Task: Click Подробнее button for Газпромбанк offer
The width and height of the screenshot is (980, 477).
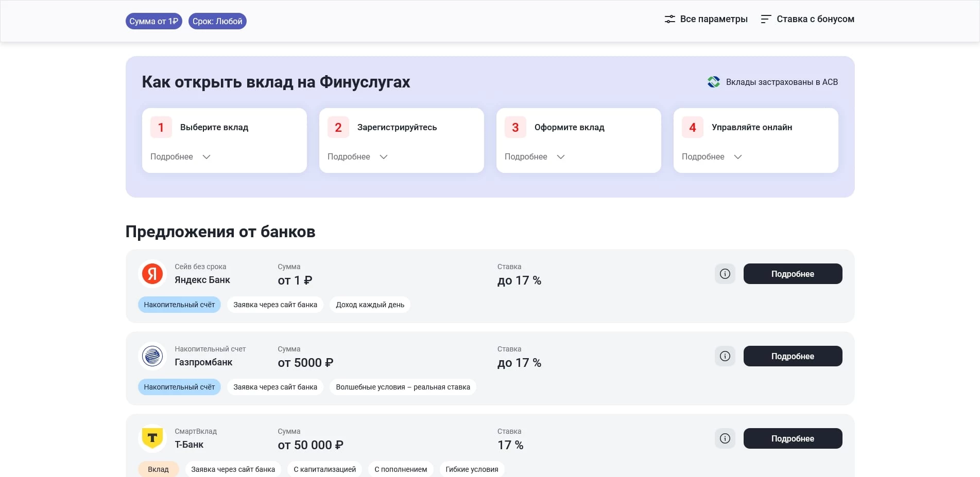Action: point(793,356)
